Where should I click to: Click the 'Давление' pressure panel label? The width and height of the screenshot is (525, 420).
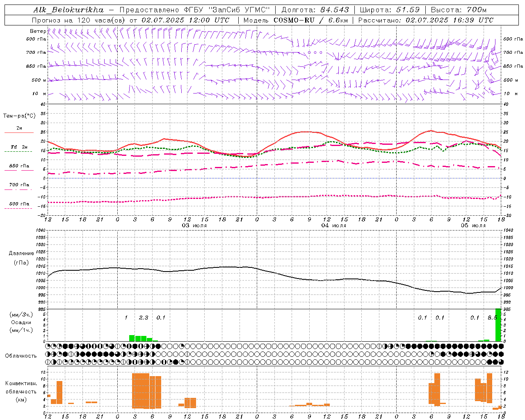pos(21,253)
